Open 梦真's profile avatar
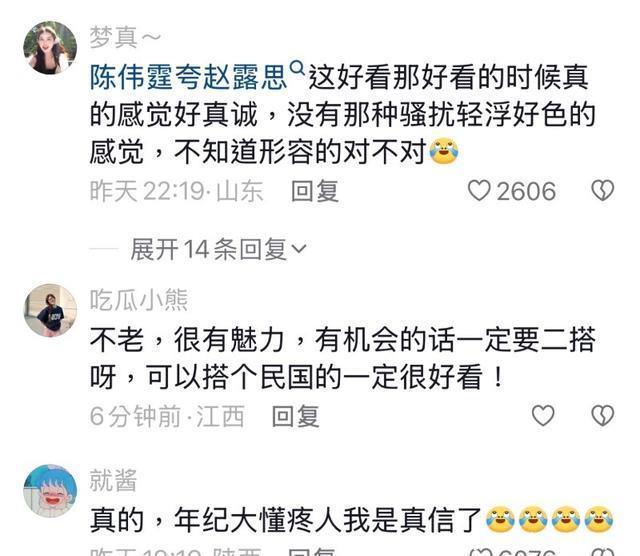640x556 pixels. 50,48
